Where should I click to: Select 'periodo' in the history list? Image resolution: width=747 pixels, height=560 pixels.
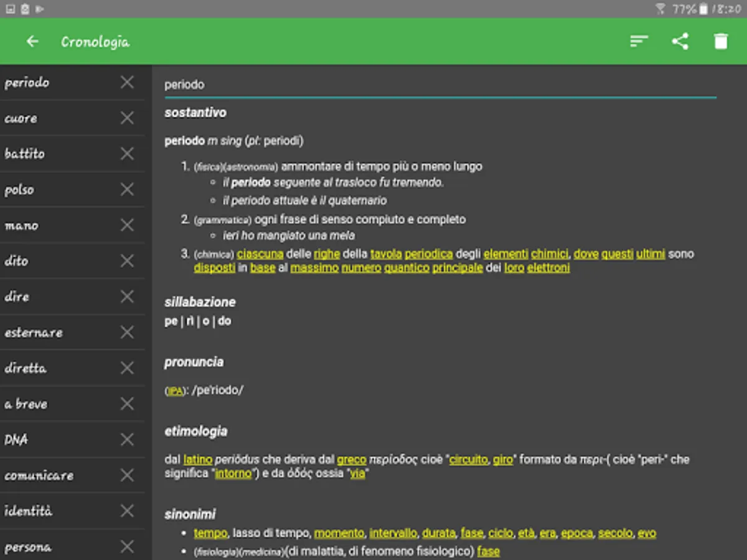click(x=27, y=83)
